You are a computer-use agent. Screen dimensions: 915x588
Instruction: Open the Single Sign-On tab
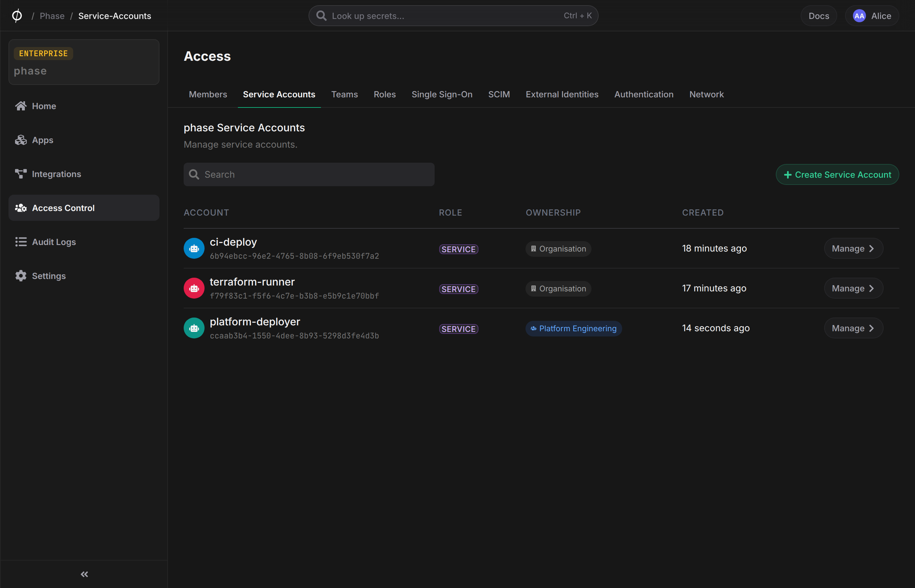click(x=442, y=94)
